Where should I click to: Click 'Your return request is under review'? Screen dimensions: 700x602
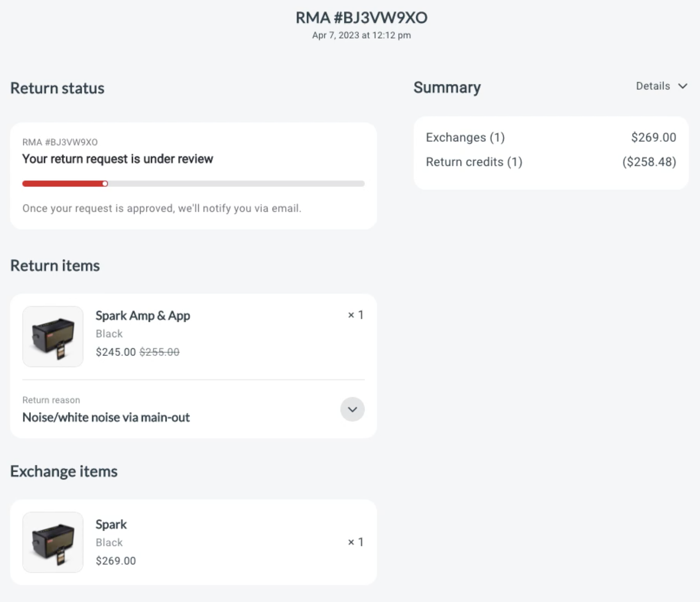(117, 159)
